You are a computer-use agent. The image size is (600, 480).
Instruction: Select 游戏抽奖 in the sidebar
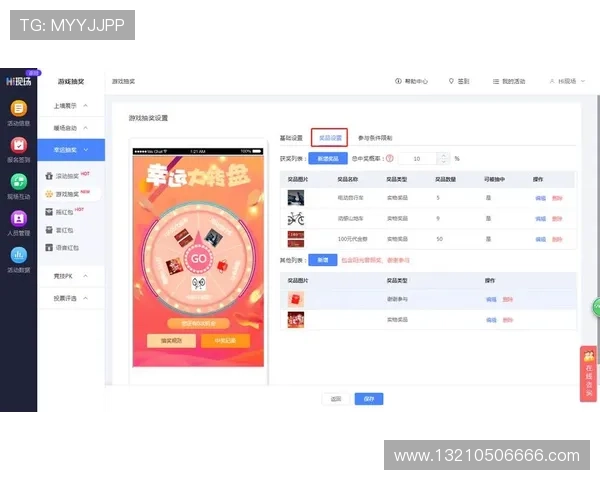(67, 194)
